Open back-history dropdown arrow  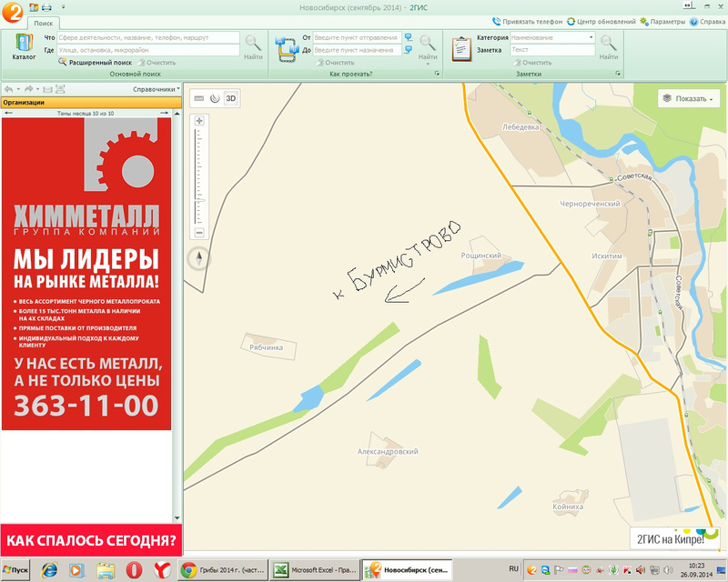[x=18, y=89]
